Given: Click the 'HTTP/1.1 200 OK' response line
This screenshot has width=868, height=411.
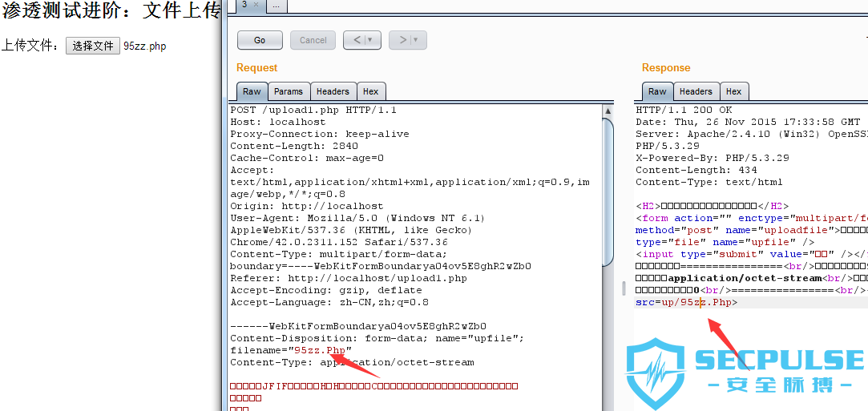Looking at the screenshot, I should tap(684, 110).
